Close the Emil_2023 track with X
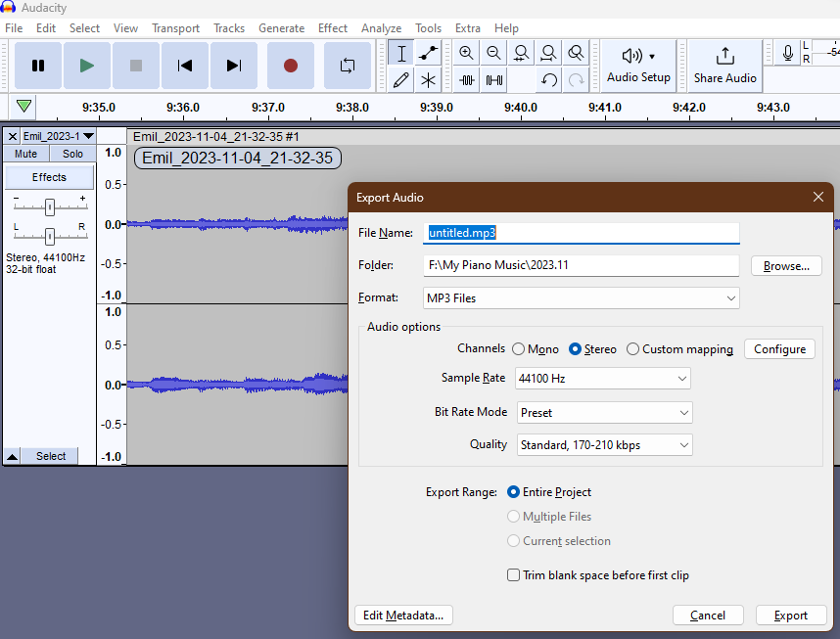 (13, 137)
